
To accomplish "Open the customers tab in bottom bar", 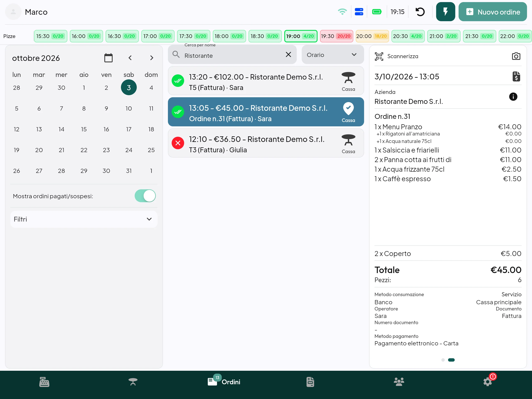I will point(399,382).
